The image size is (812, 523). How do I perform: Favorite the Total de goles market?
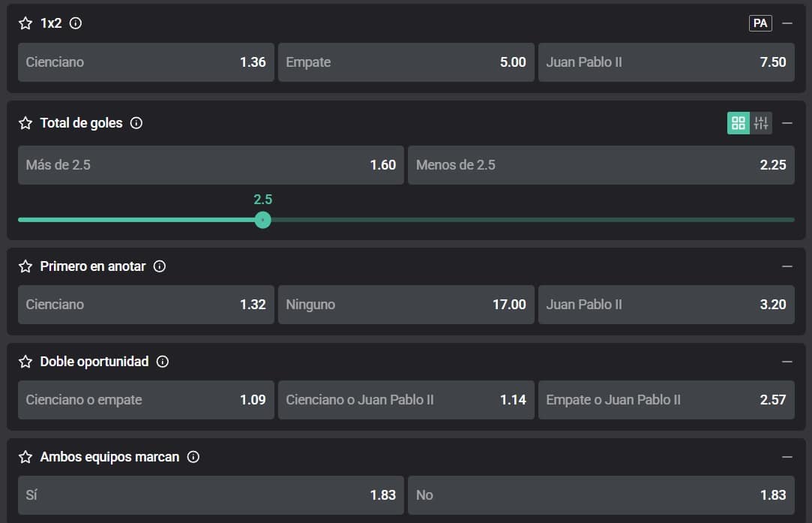point(25,123)
